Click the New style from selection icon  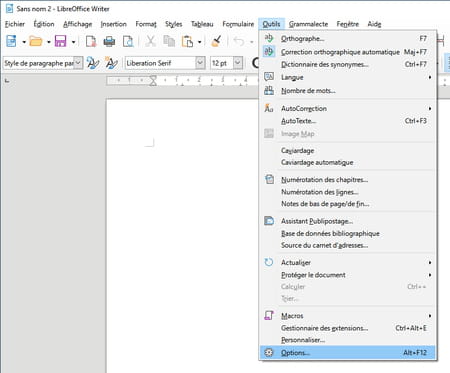(x=111, y=63)
